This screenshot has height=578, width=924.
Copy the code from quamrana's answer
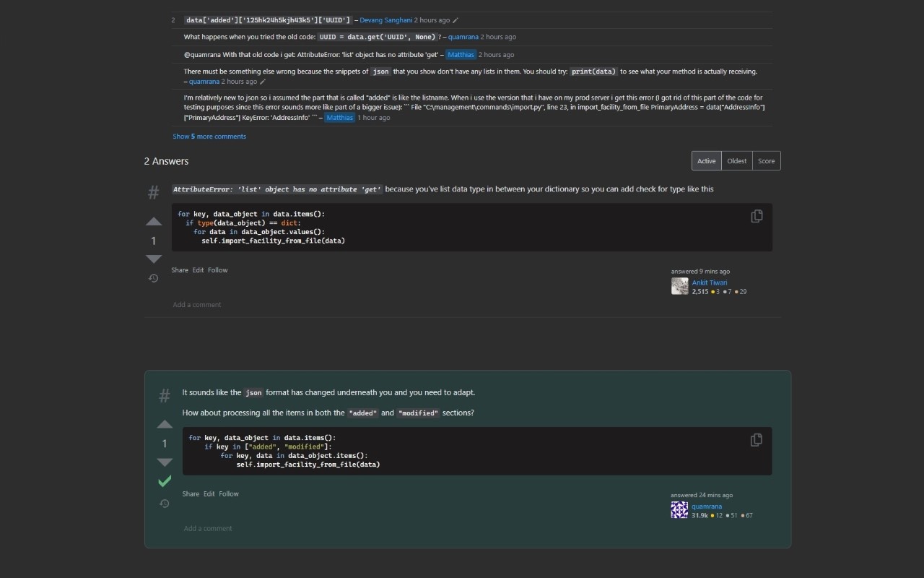757,440
